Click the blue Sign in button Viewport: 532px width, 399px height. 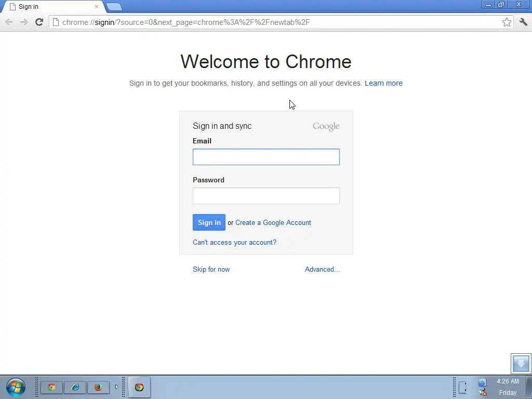[209, 222]
